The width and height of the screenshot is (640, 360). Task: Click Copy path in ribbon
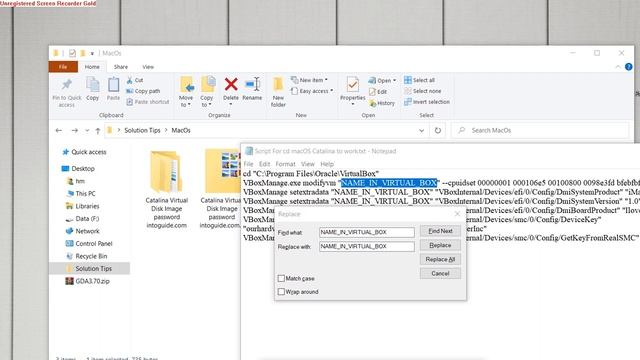(x=143, y=91)
